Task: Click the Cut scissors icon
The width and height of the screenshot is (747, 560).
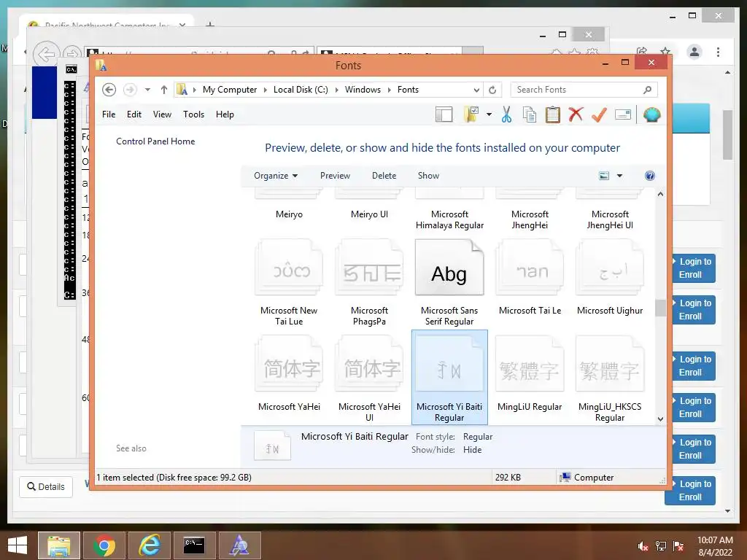Action: tap(506, 114)
